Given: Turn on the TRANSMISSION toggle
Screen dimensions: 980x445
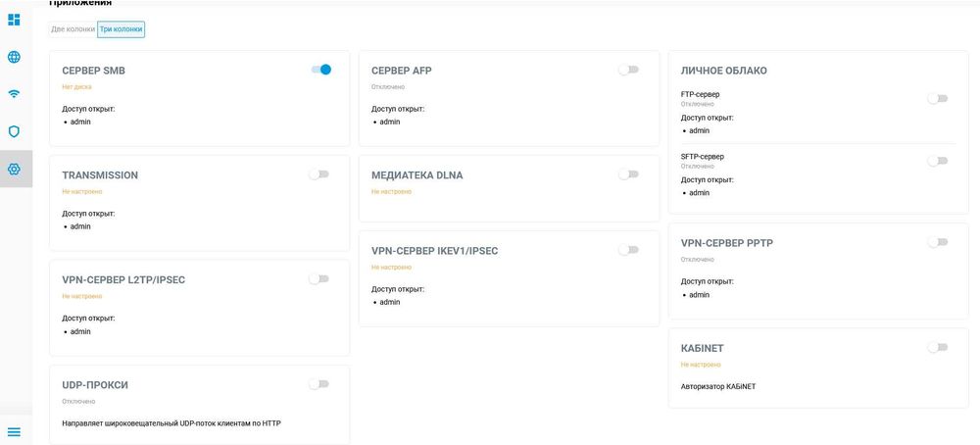Looking at the screenshot, I should pyautogui.click(x=318, y=174).
